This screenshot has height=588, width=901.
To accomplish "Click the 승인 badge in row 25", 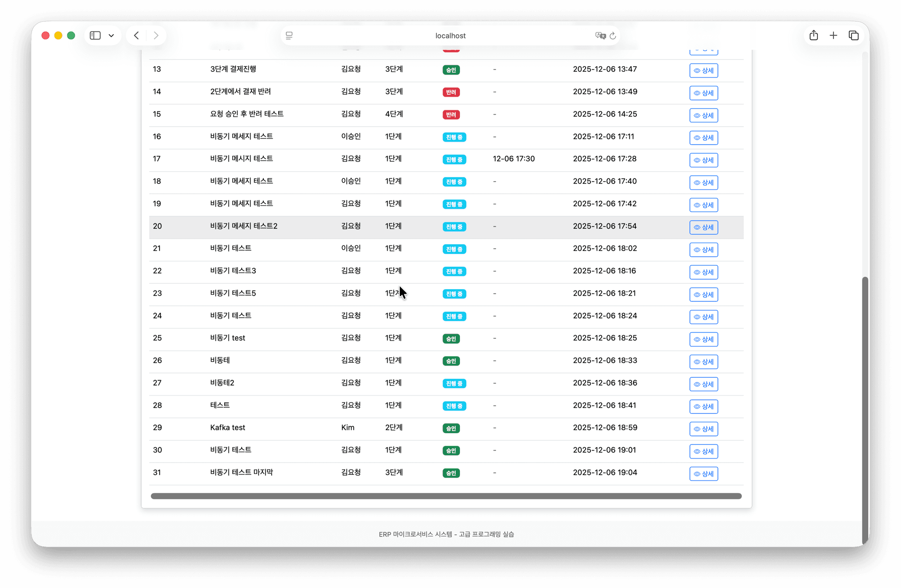I will tap(451, 339).
